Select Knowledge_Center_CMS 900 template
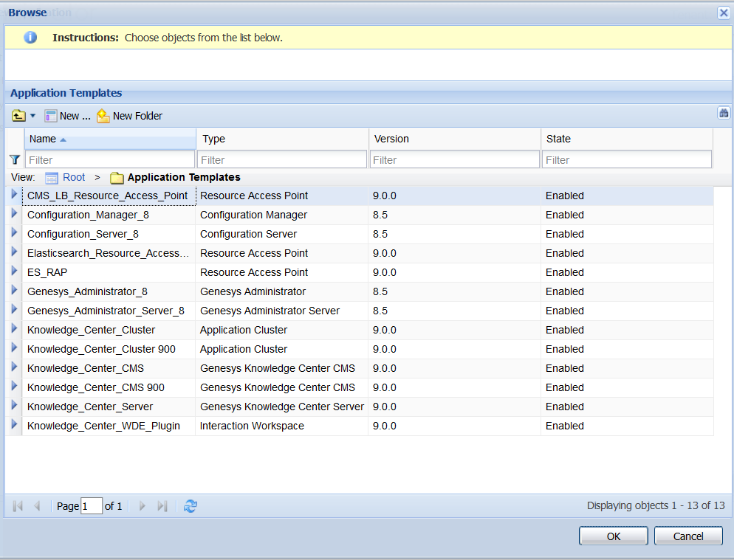The width and height of the screenshot is (734, 560). (96, 387)
